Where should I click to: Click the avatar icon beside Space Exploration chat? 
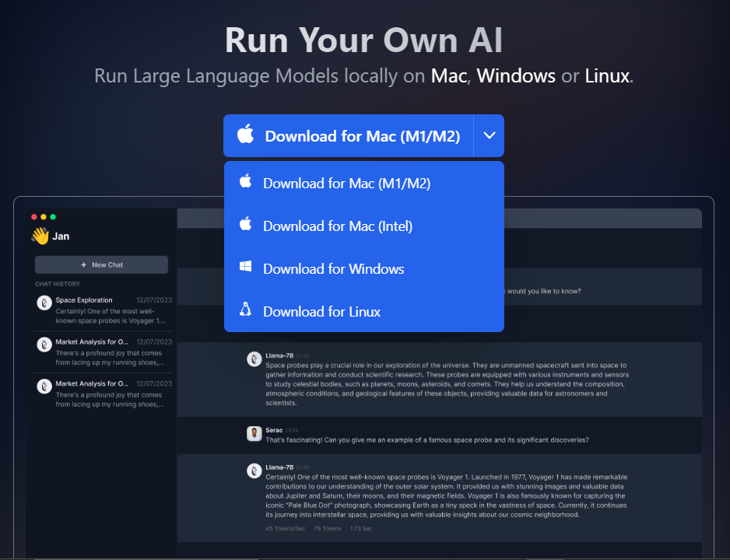[44, 303]
